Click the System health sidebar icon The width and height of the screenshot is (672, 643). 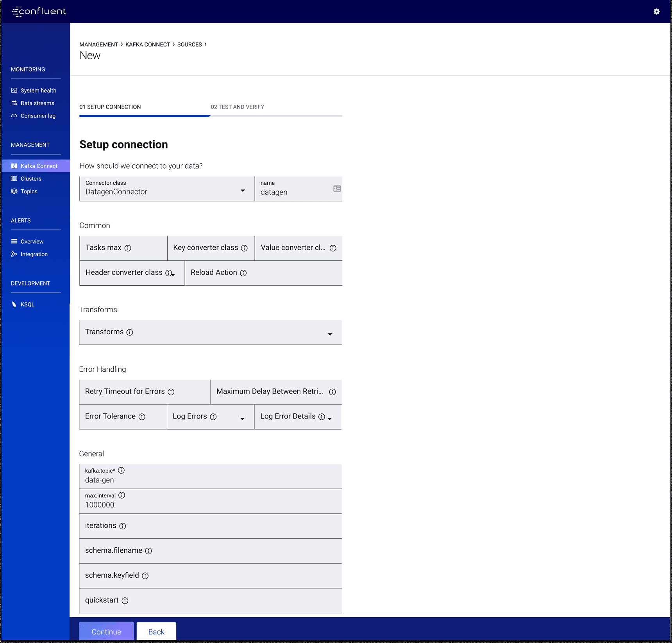(14, 90)
